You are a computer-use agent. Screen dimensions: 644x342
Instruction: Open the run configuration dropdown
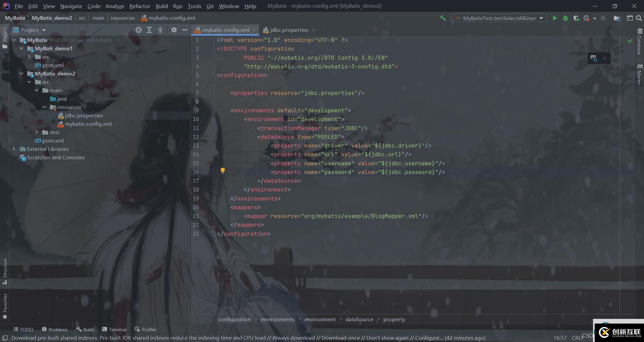point(499,18)
